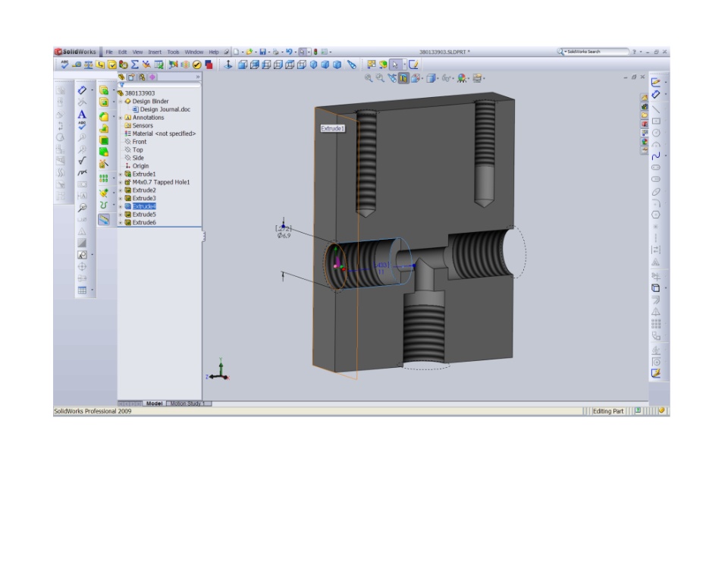The height and width of the screenshot is (562, 728).
Task: Open View Orientation dropdown arrow
Action: (422, 78)
